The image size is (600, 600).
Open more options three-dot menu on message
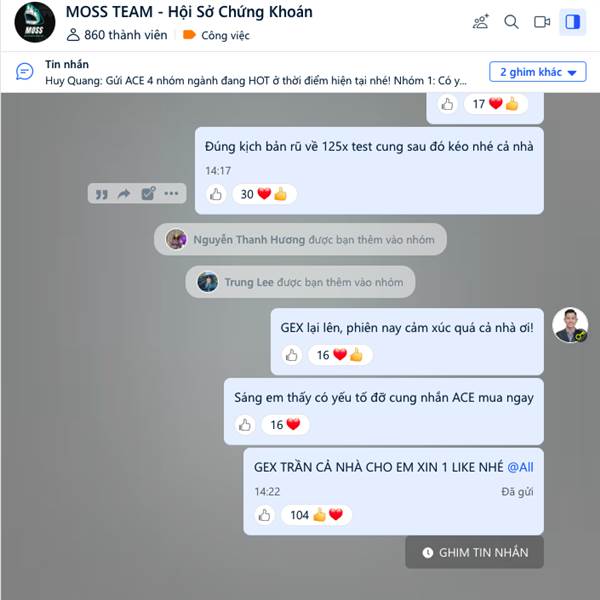click(x=171, y=194)
